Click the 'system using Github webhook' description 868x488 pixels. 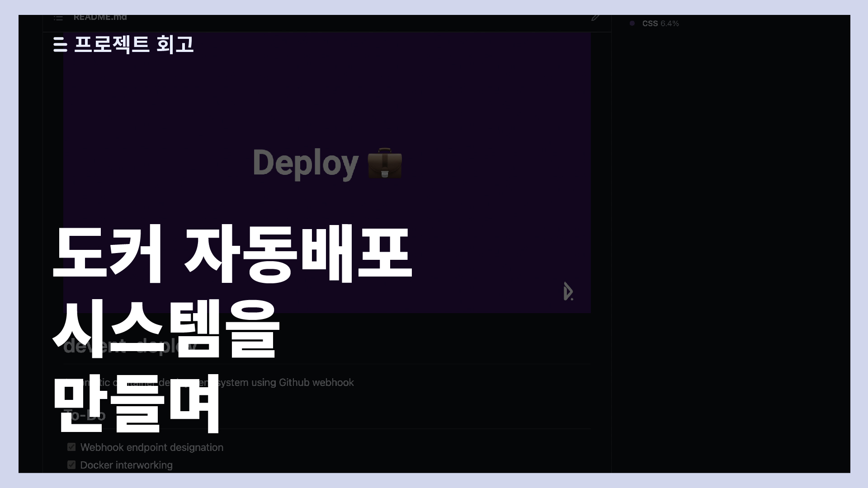(x=286, y=382)
